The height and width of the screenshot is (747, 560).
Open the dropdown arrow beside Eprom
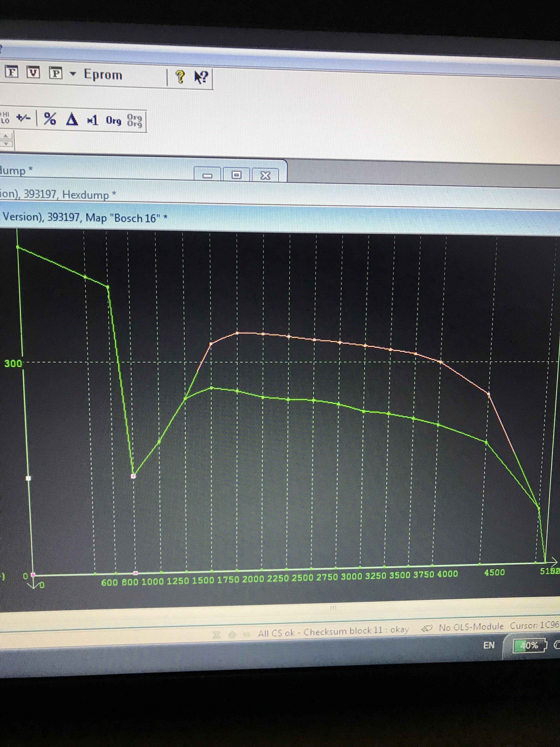tap(73, 73)
